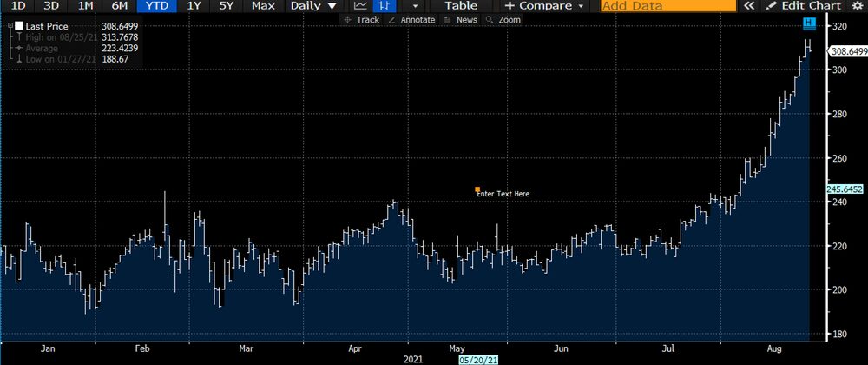868x365 pixels.
Task: Show News on the chart
Action: 461,19
